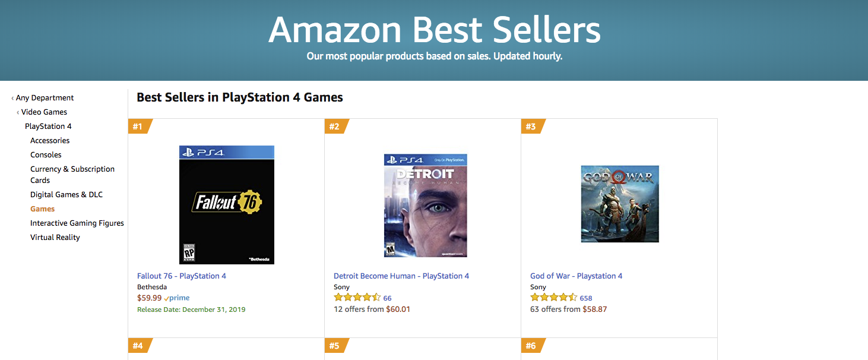This screenshot has height=360, width=868.
Task: Open Fallout 76 - PlayStation 4 title link
Action: coord(182,276)
